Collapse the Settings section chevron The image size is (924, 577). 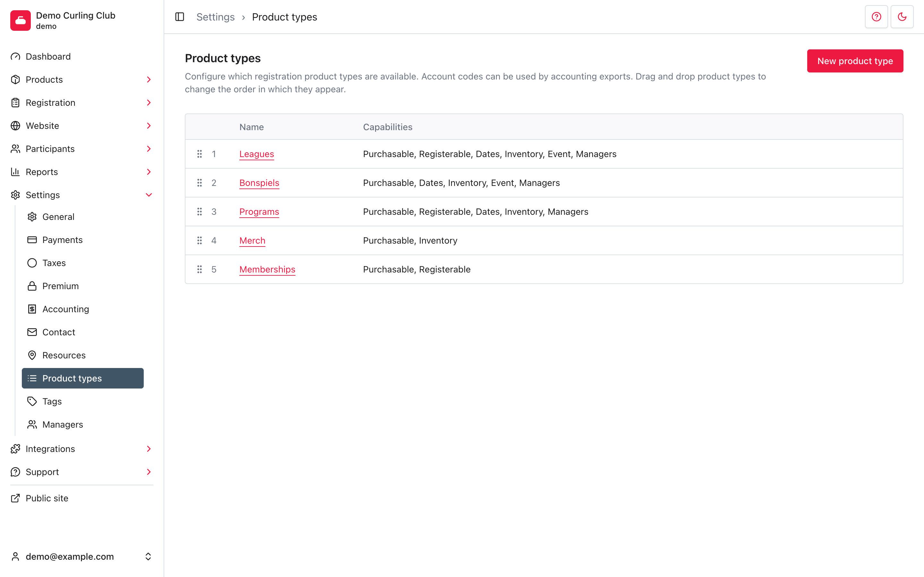(x=149, y=195)
